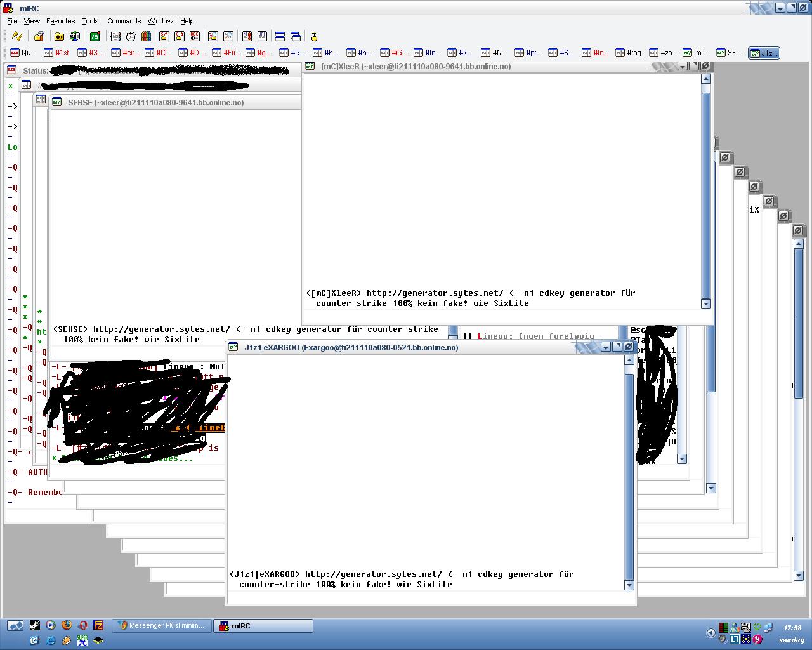Open the Favorites menu

click(60, 21)
